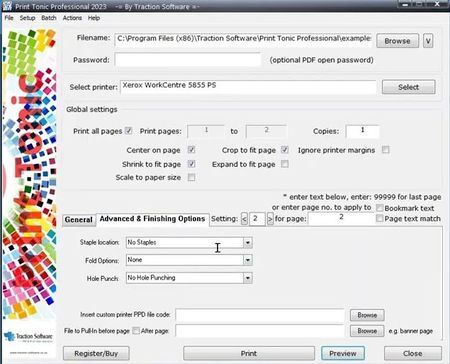Toggle Print all pages checkbox
This screenshot has width=450, height=364.
tap(129, 131)
